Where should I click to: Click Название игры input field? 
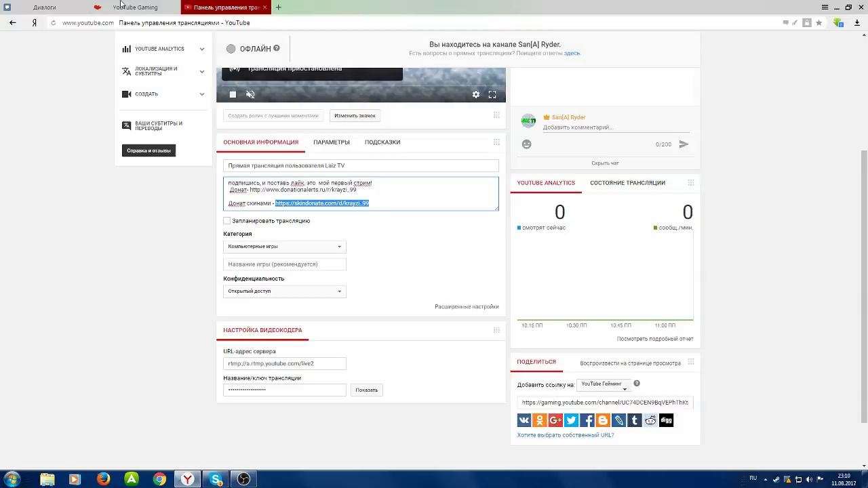click(x=285, y=264)
